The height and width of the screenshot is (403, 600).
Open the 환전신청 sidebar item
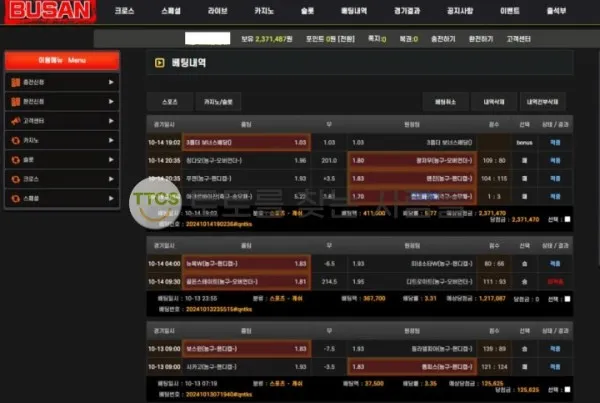point(62,101)
